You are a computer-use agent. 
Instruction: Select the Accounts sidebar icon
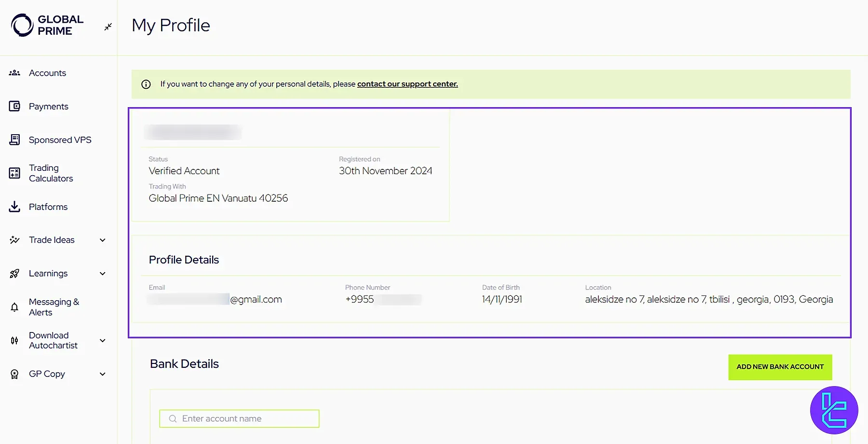coord(14,72)
